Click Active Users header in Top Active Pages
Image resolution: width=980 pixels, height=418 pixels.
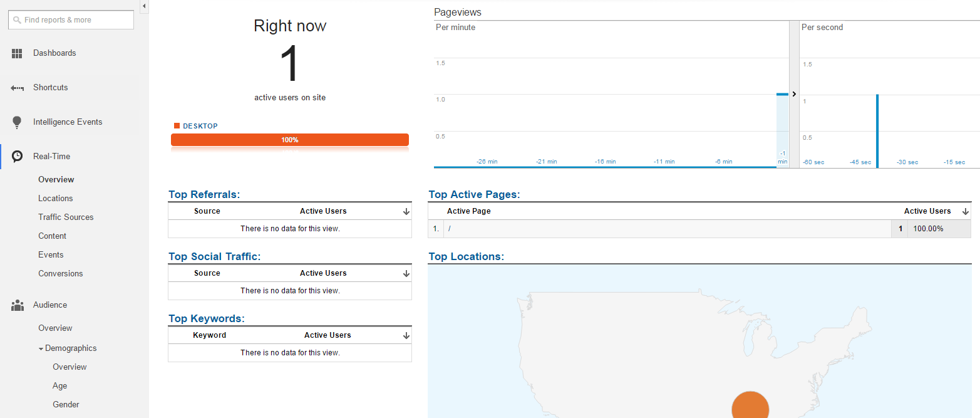927,211
